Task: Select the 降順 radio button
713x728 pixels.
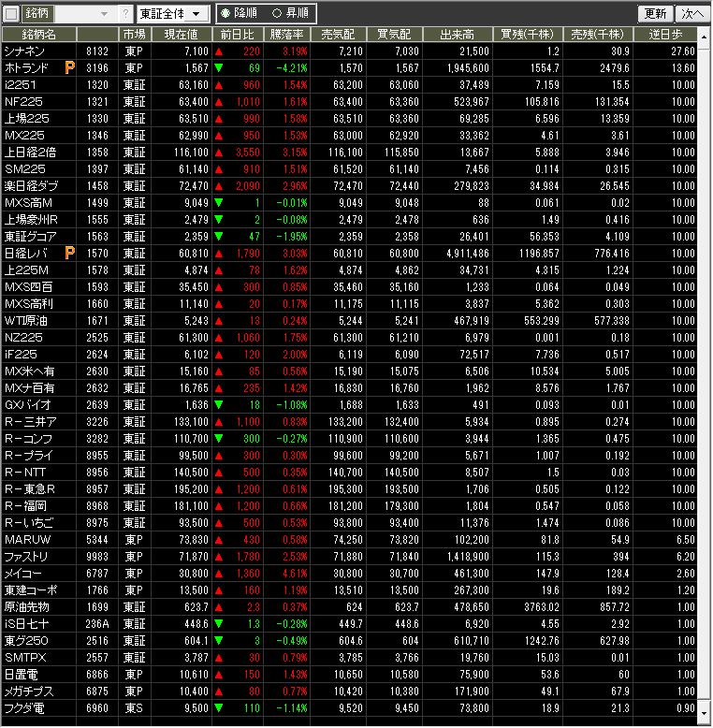Action: tap(226, 14)
